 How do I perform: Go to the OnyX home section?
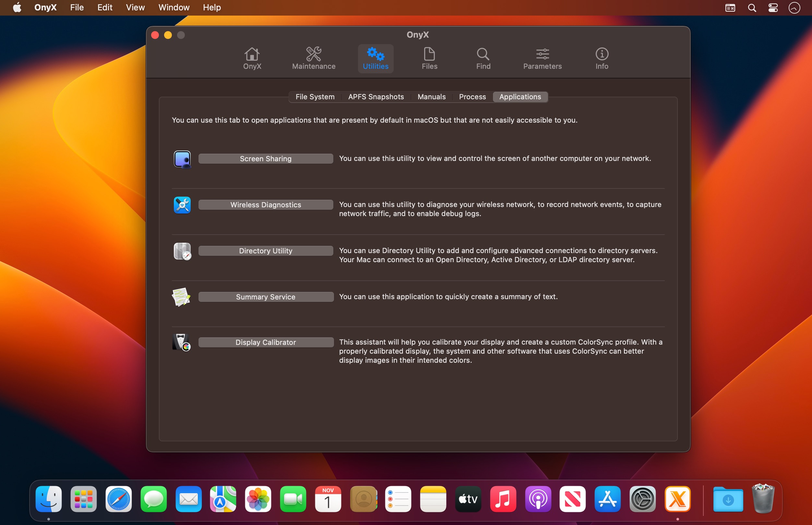tap(252, 58)
